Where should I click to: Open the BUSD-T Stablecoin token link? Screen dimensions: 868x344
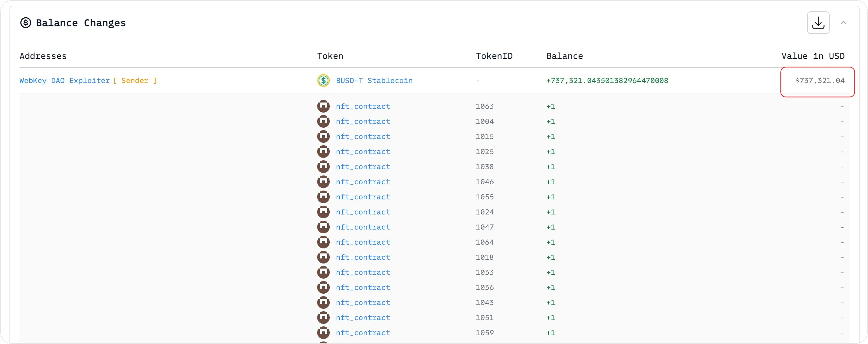pos(374,80)
